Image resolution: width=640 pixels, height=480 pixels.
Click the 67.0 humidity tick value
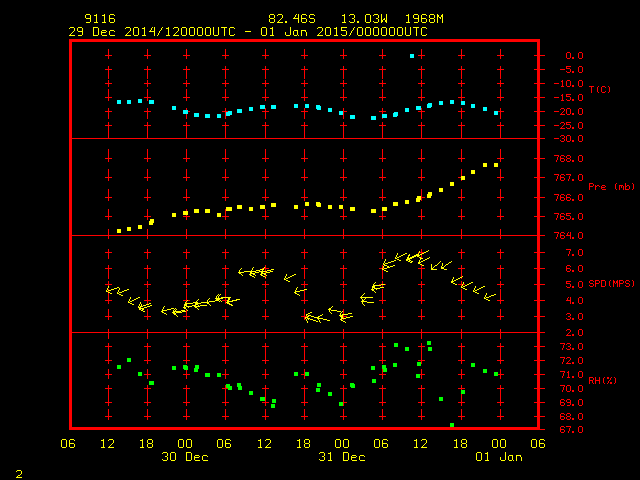coord(571,429)
